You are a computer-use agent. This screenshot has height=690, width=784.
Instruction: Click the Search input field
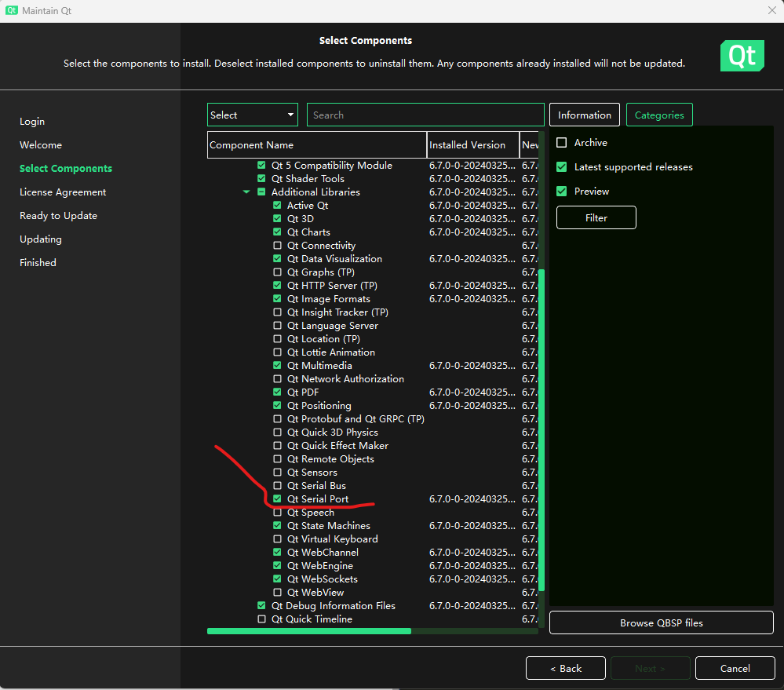pos(425,115)
